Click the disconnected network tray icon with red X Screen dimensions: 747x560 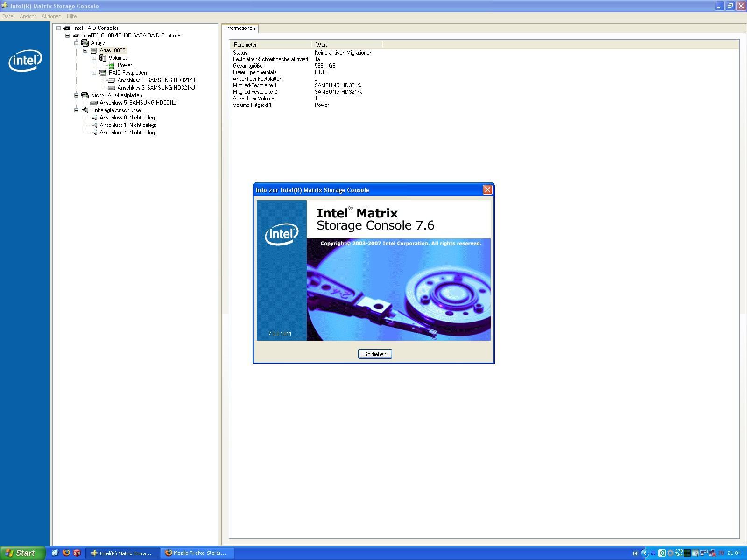coord(712,553)
